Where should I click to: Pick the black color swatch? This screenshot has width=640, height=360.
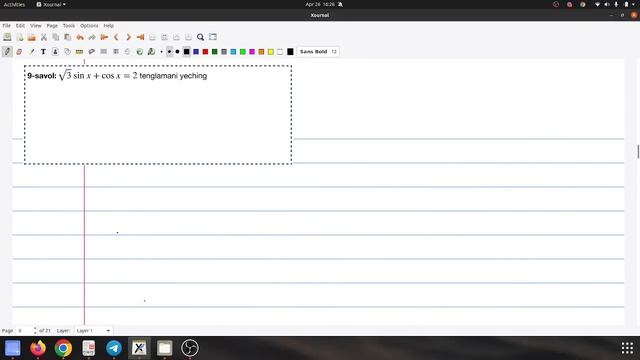point(187,52)
